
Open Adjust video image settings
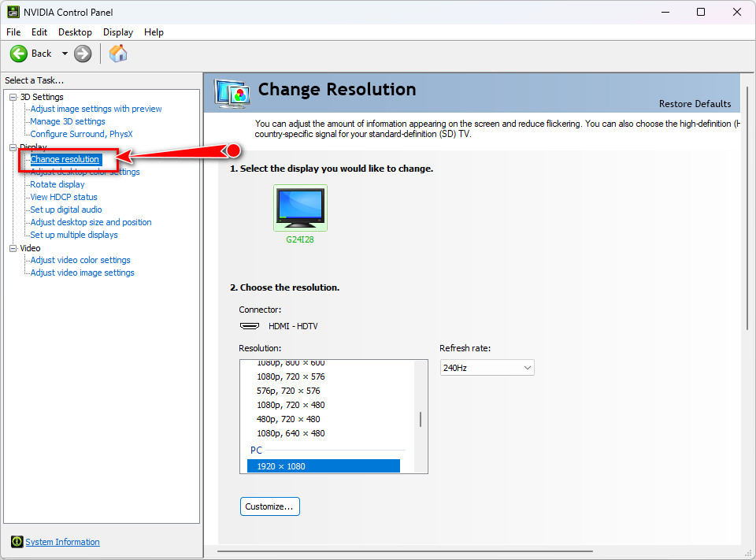[x=82, y=273]
